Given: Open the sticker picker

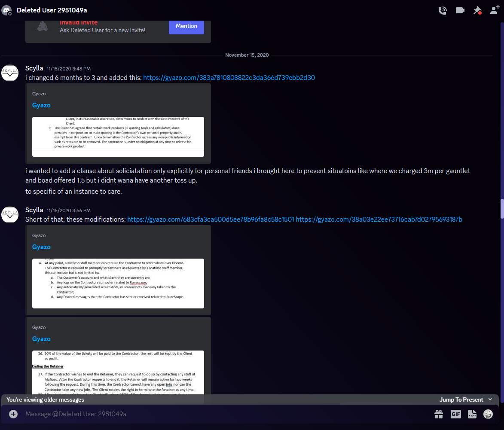Looking at the screenshot, I should pyautogui.click(x=472, y=414).
